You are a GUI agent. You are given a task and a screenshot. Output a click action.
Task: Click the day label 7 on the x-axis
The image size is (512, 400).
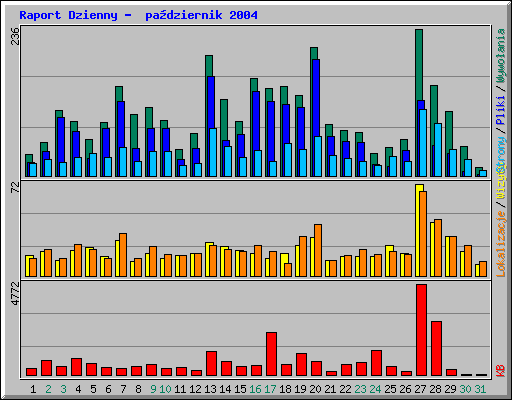[x=123, y=389]
